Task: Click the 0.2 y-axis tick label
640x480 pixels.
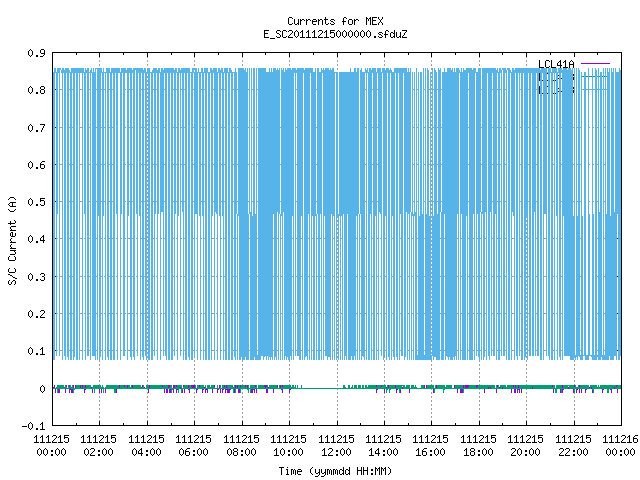Action: pos(36,314)
